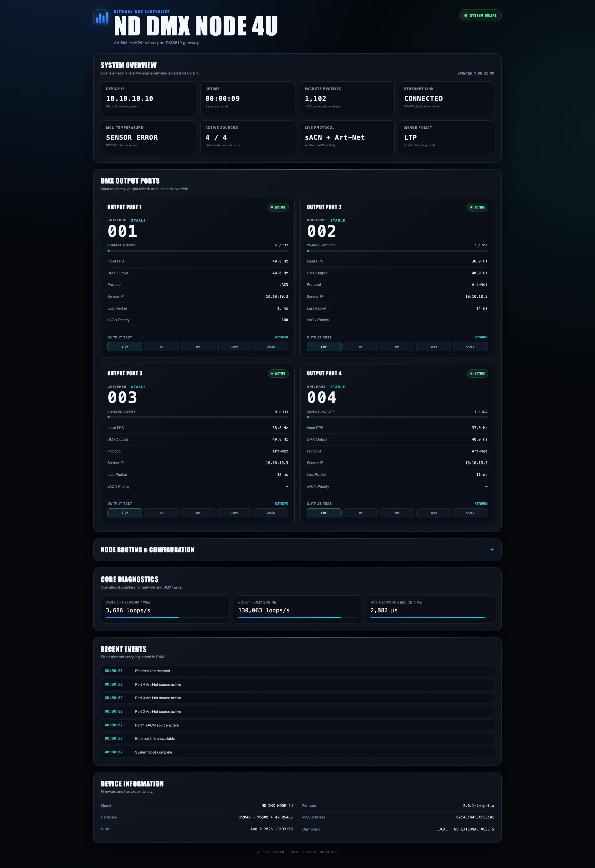This screenshot has height=868, width=595.
Task: Start CHASE test on Output Port 1
Action: tap(271, 347)
